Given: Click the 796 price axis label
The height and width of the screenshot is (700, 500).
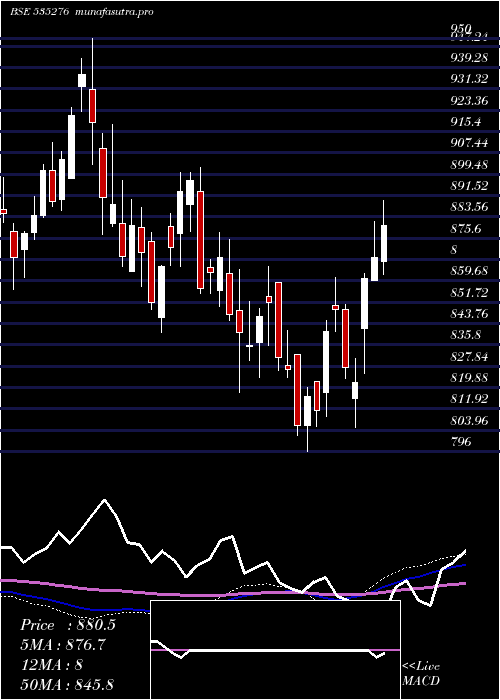Looking at the screenshot, I should (461, 442).
